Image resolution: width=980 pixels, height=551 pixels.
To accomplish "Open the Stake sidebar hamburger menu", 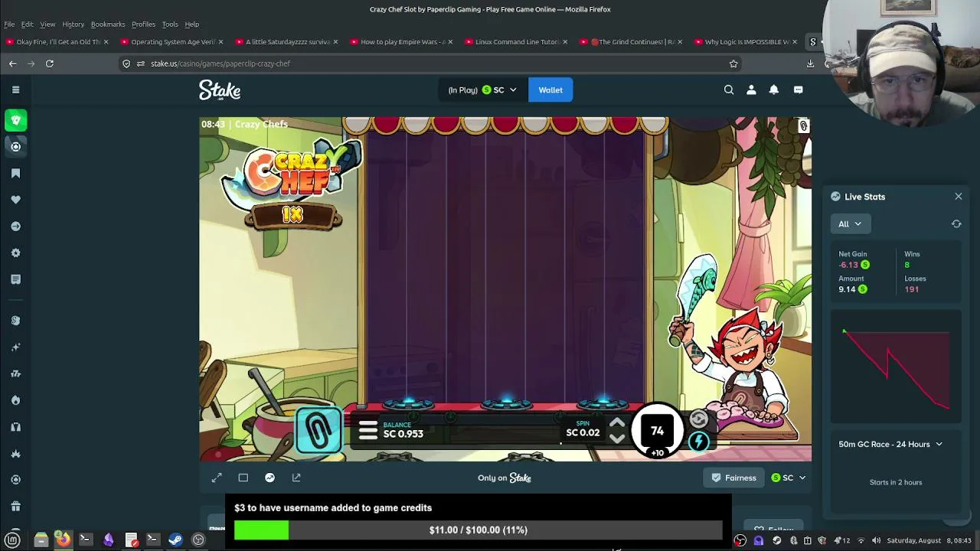I will pyautogui.click(x=15, y=90).
